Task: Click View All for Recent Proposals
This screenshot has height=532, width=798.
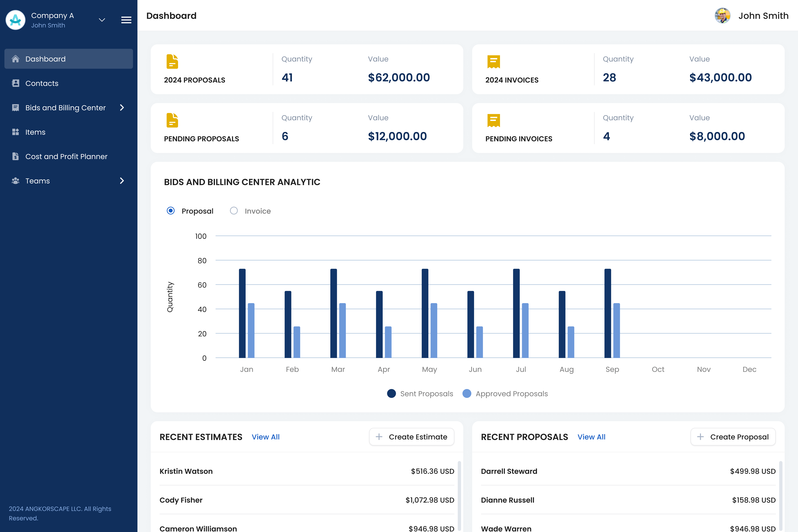Action: (591, 437)
